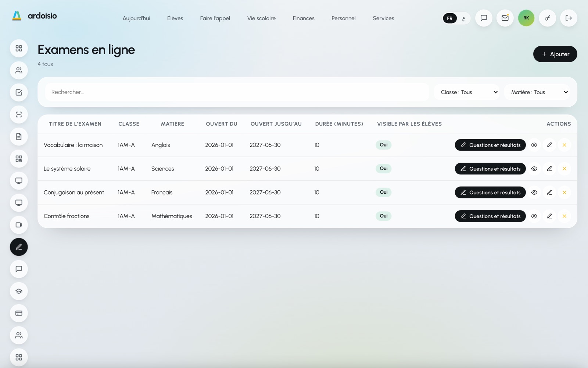Screen dimensions: 588x368
Task: View the Conjugaison au présent eye icon
Action: 534,192
